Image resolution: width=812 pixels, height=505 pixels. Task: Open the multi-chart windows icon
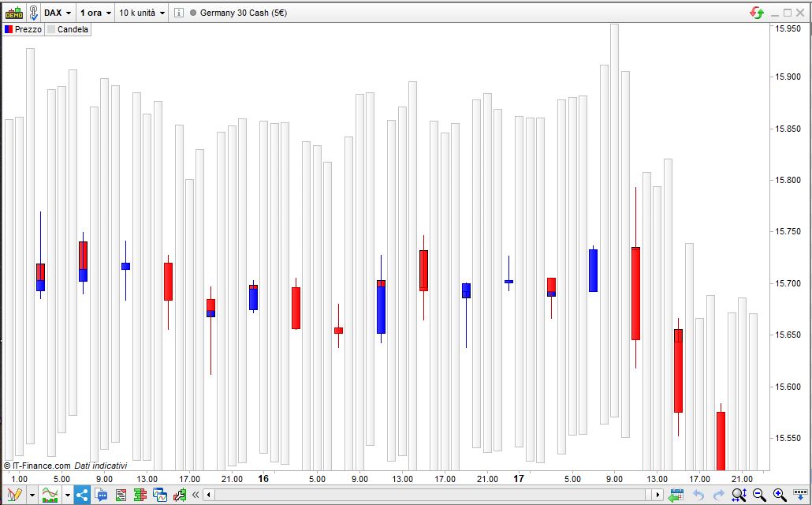pyautogui.click(x=160, y=495)
